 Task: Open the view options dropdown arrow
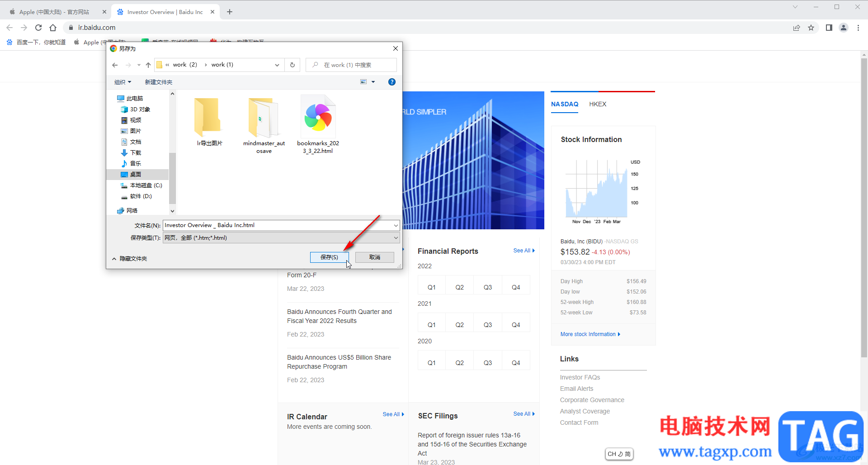pyautogui.click(x=373, y=82)
